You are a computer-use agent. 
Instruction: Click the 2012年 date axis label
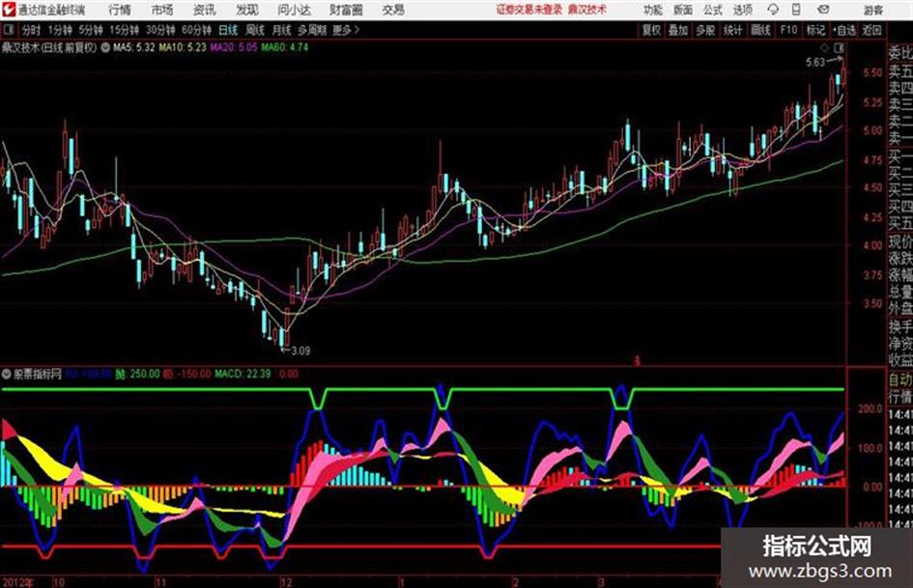18,582
